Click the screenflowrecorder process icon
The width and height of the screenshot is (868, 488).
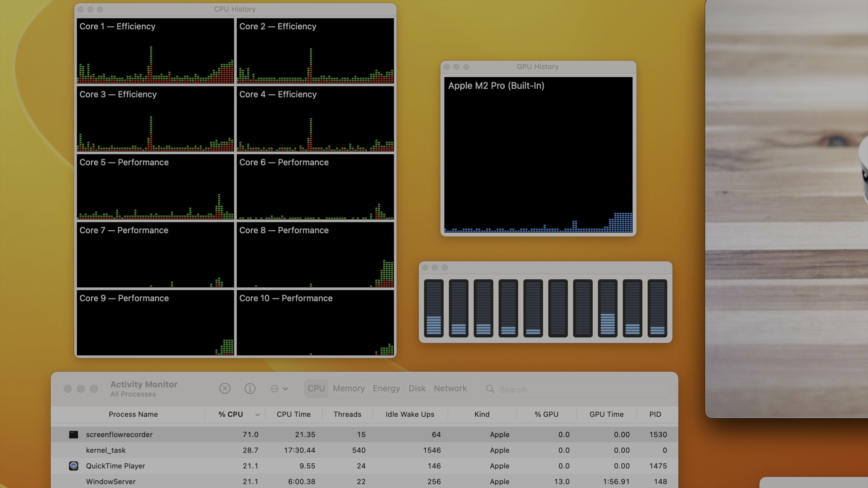pos(73,434)
